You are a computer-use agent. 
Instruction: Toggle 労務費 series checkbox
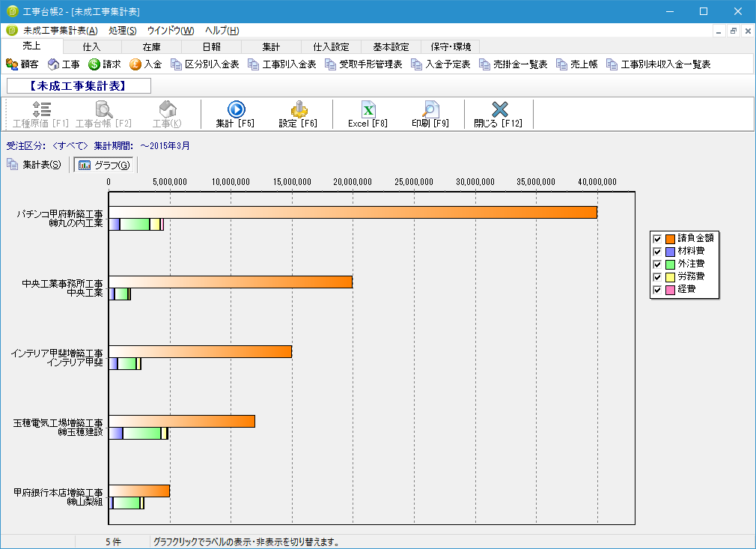656,277
